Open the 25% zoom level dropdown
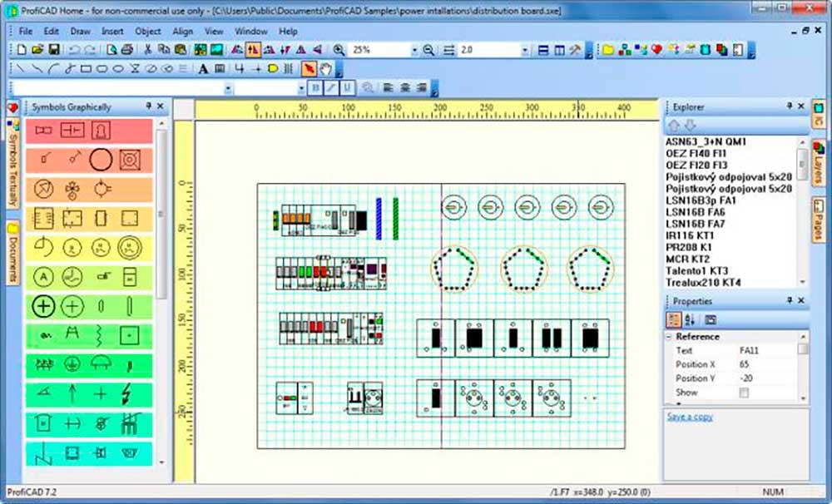Viewport: 832px width, 504px height. point(414,51)
